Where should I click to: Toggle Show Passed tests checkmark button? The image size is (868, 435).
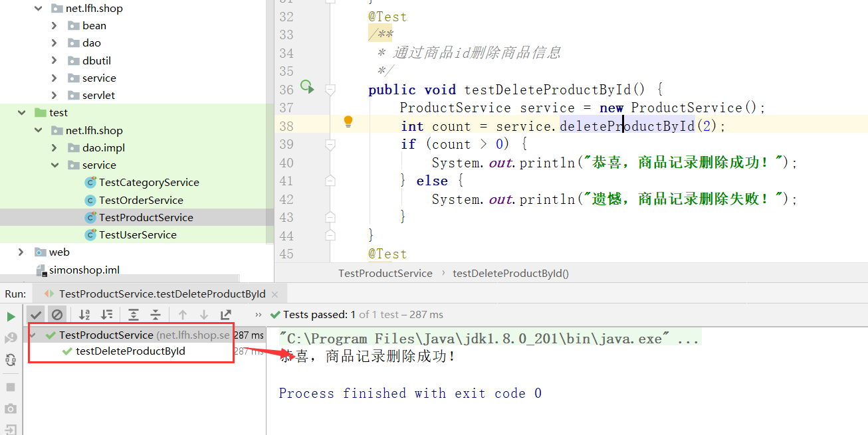click(x=36, y=314)
